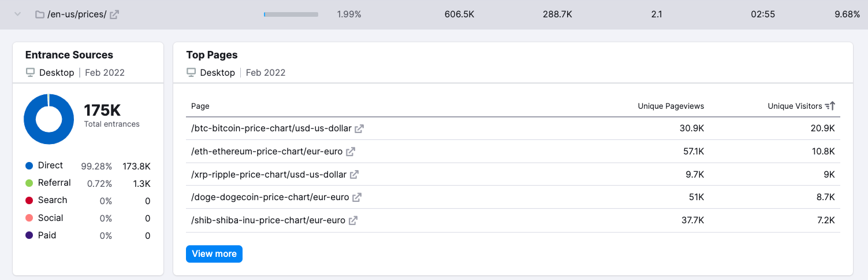Screen dimensions: 868x280
Task: Click the Search red legend item
Action: click(x=46, y=200)
